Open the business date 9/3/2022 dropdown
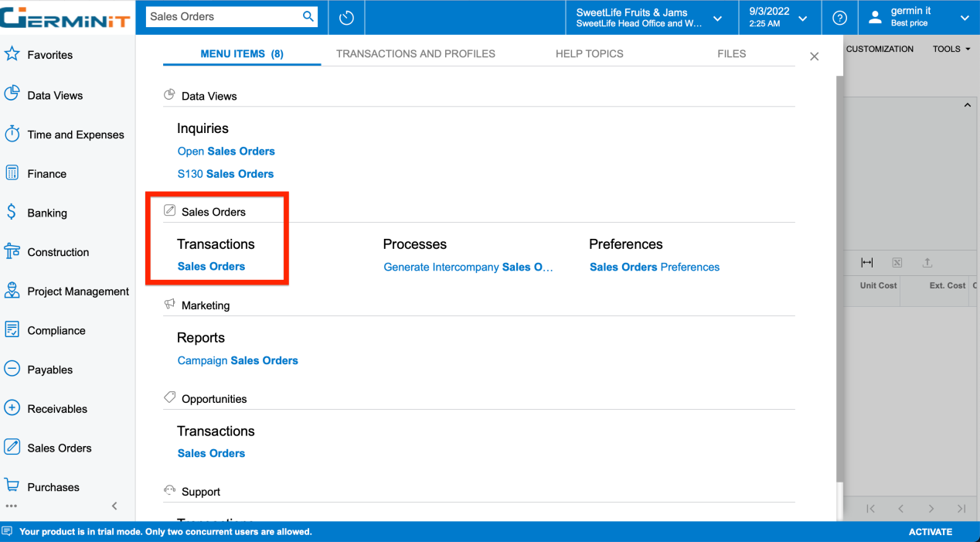Viewport: 980px width, 542px height. click(802, 18)
